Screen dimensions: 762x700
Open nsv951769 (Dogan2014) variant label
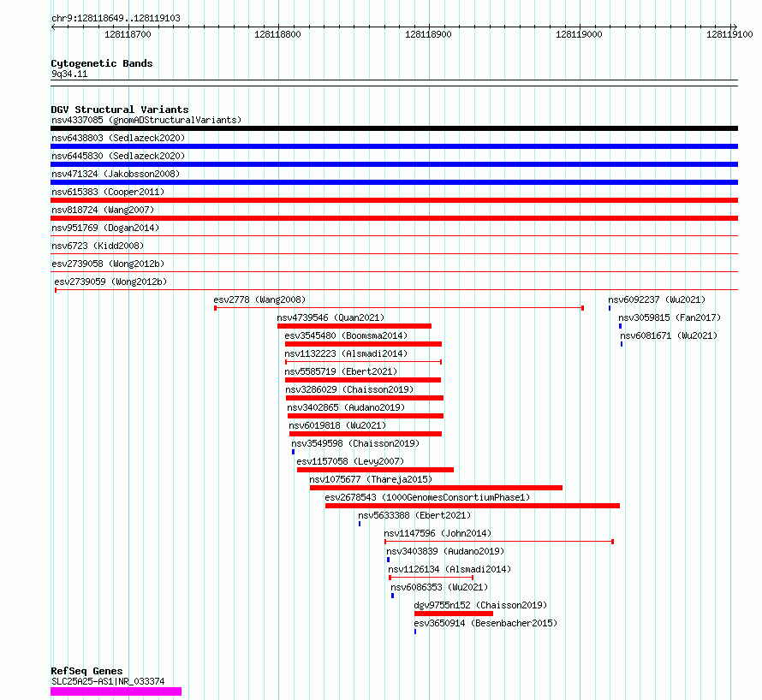[x=105, y=228]
